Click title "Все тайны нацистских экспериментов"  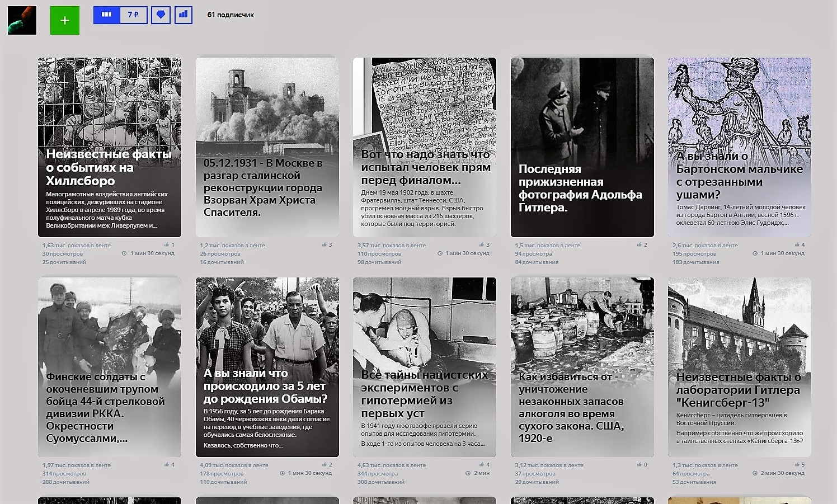coord(424,394)
